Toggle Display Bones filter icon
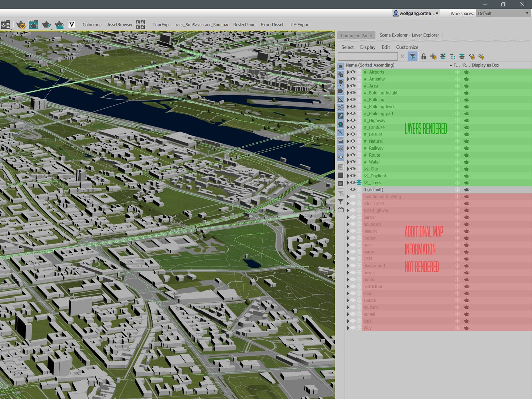Viewport: 532px width, 399px height. (341, 132)
